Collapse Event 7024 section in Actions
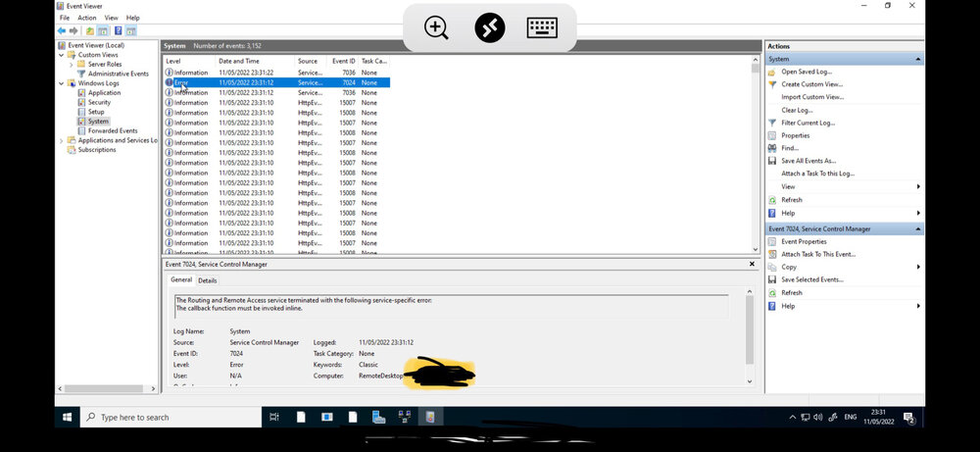Screen dimensions: 980x452 click(x=917, y=228)
